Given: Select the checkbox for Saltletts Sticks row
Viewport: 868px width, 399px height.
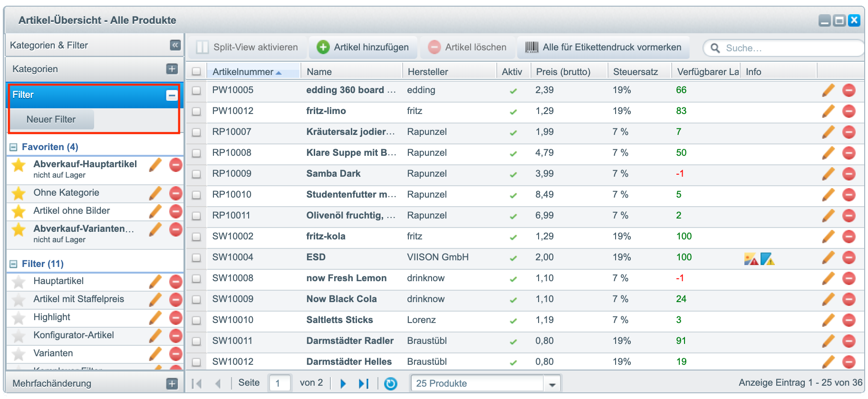Looking at the screenshot, I should pyautogui.click(x=196, y=320).
